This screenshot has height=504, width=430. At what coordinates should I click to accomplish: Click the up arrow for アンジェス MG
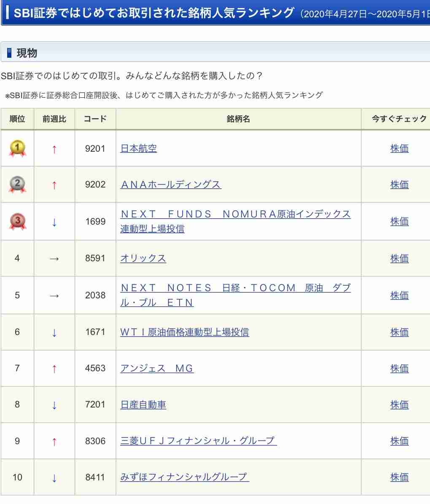tap(54, 369)
